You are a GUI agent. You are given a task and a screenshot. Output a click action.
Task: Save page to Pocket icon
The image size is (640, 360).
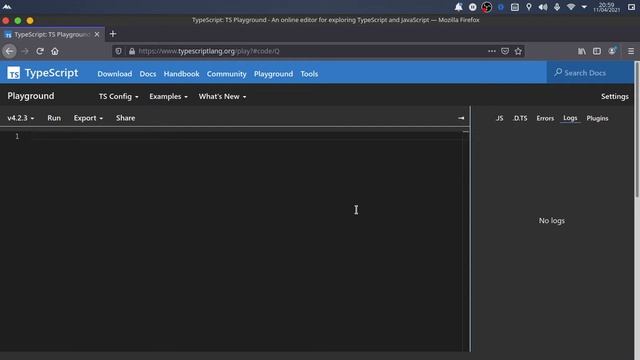pos(505,51)
